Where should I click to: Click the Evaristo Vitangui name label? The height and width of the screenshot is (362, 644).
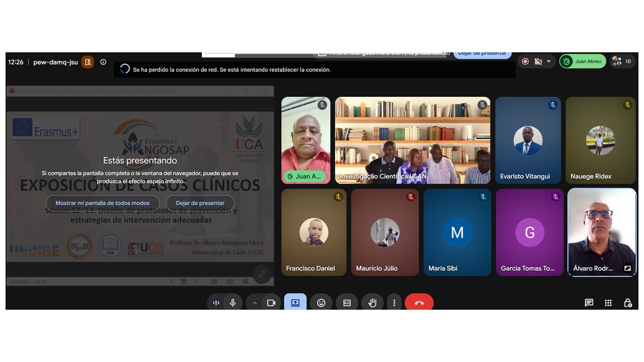click(x=525, y=176)
